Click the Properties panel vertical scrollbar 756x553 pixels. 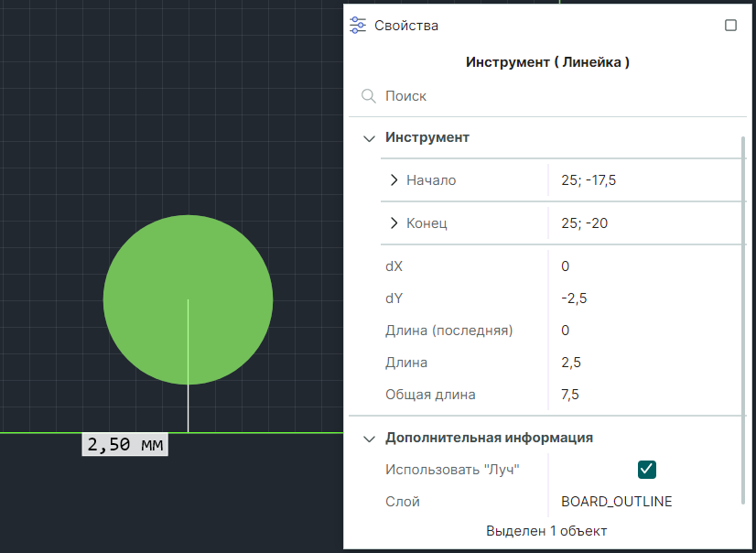click(x=742, y=320)
